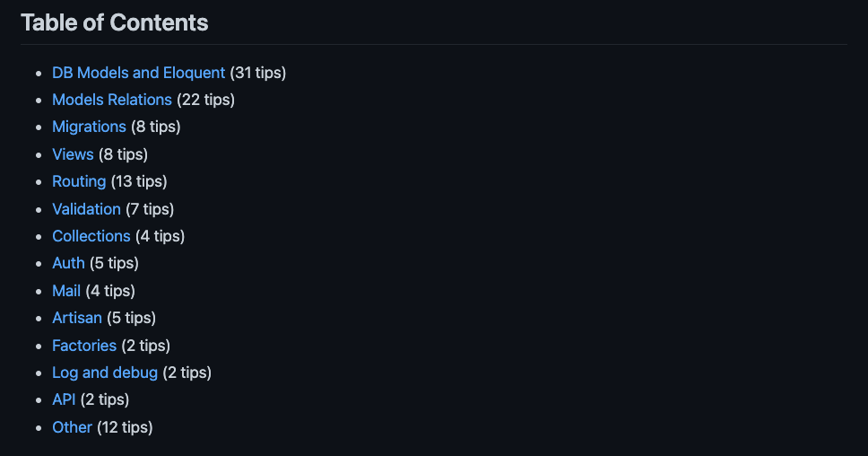
Task: Open the Routing tips link
Action: 79,181
